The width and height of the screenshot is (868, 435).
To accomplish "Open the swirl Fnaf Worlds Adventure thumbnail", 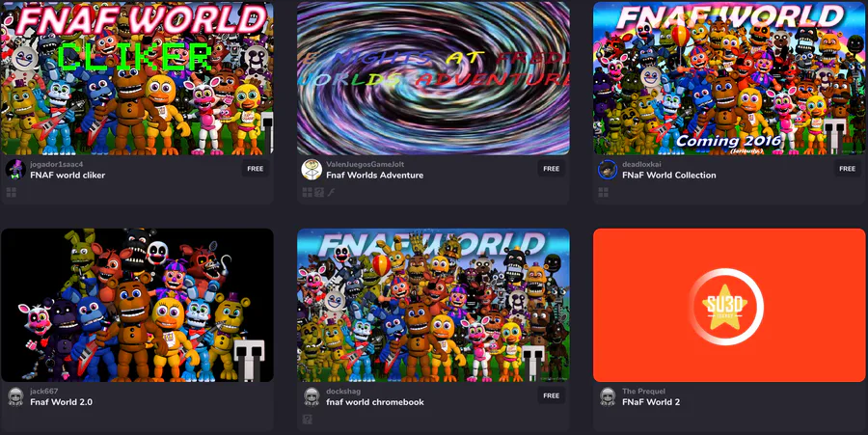I will click(x=433, y=78).
